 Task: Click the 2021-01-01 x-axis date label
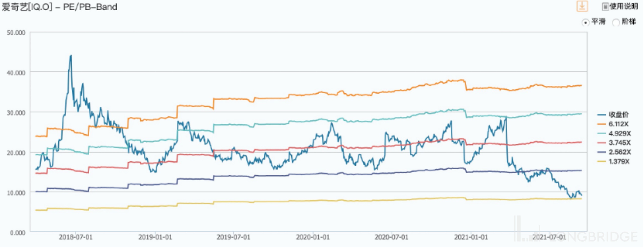coord(471,237)
